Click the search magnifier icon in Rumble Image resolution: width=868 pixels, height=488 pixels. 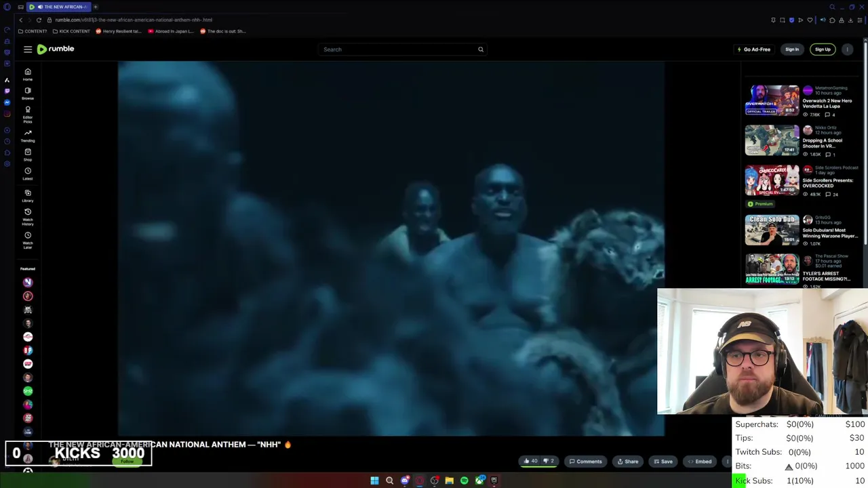pyautogui.click(x=481, y=49)
